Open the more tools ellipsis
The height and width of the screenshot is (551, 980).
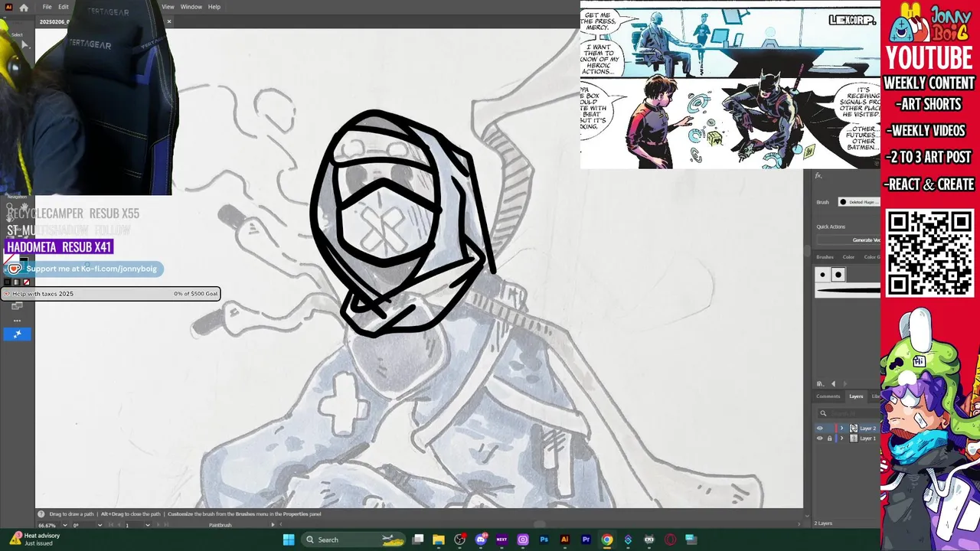tap(17, 321)
